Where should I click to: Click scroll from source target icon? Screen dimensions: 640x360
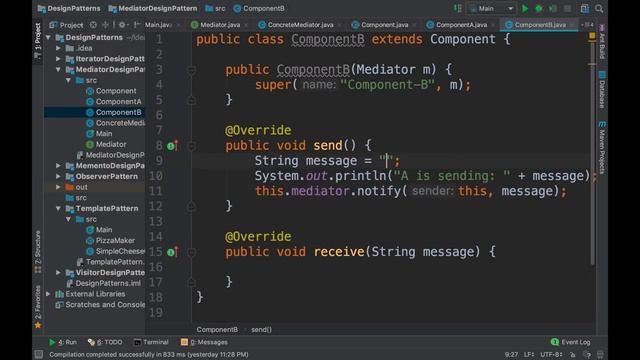coord(93,25)
